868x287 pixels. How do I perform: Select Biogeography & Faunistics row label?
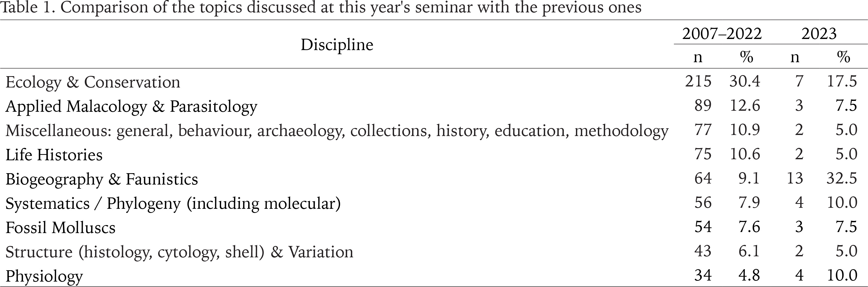pyautogui.click(x=102, y=179)
